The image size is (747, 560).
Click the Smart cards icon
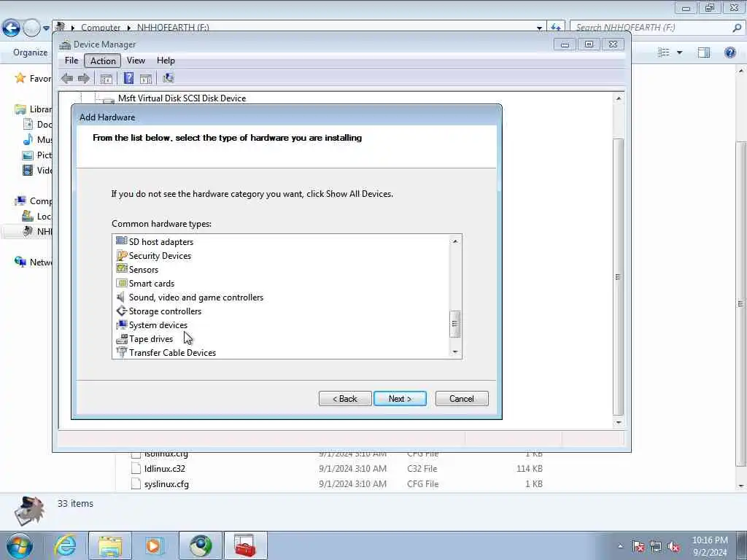pyautogui.click(x=122, y=283)
